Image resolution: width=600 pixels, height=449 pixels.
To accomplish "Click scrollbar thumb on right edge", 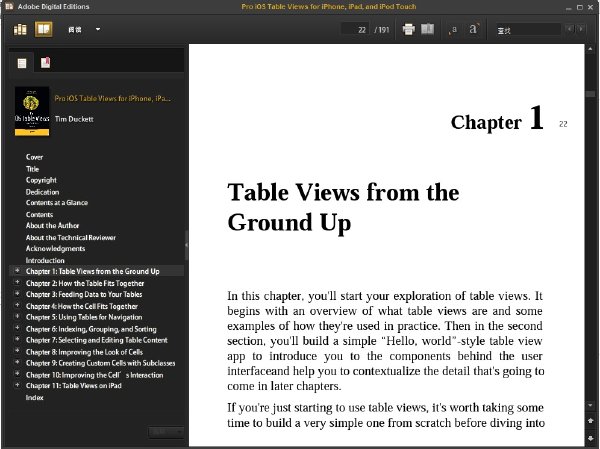I will 590,94.
